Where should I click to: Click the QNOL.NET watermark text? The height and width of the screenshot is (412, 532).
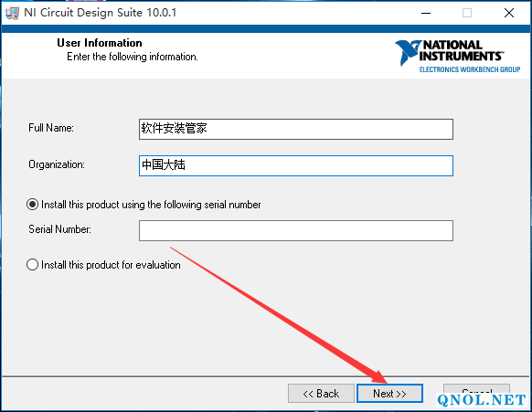click(x=482, y=400)
